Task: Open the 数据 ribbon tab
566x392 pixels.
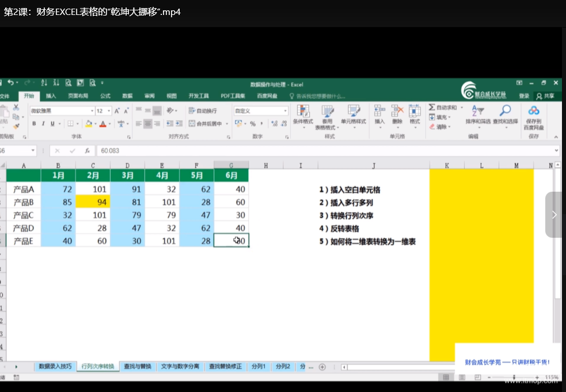Action: click(x=127, y=96)
